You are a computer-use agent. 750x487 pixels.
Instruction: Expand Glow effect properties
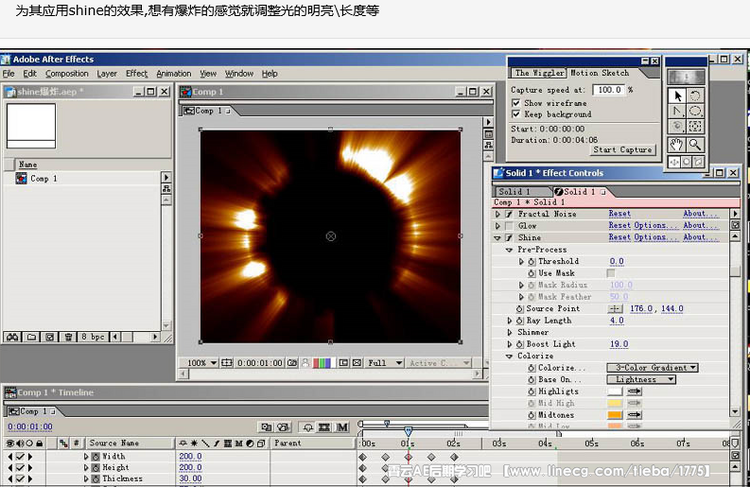click(498, 226)
